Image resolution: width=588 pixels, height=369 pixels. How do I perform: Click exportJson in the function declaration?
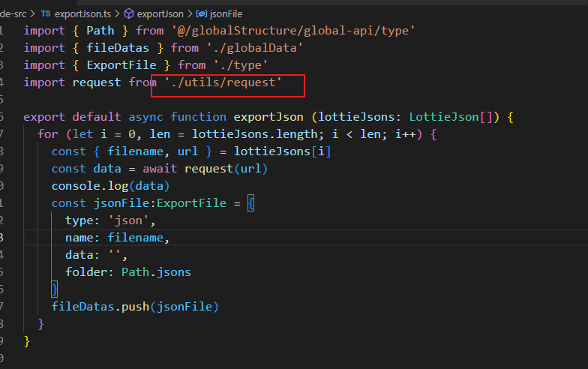point(268,117)
